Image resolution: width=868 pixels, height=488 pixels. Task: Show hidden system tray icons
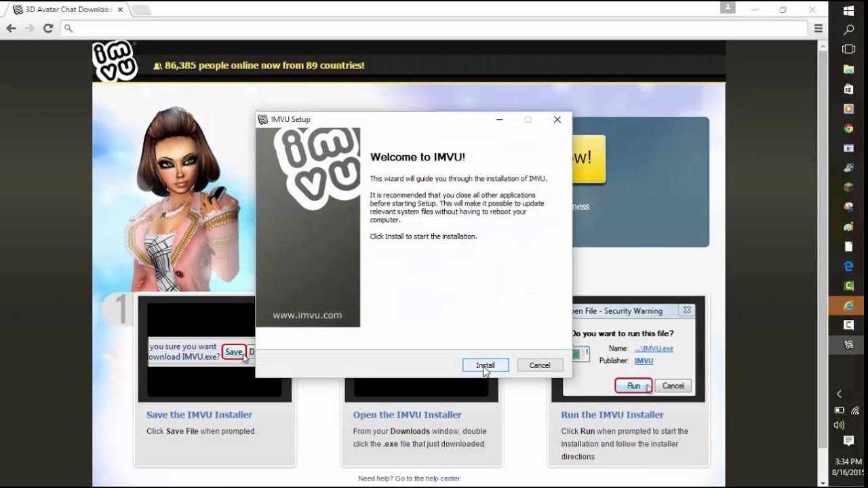(840, 394)
